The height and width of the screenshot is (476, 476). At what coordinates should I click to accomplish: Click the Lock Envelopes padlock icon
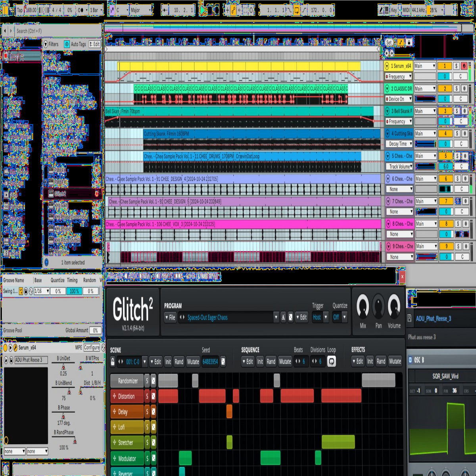click(x=409, y=42)
